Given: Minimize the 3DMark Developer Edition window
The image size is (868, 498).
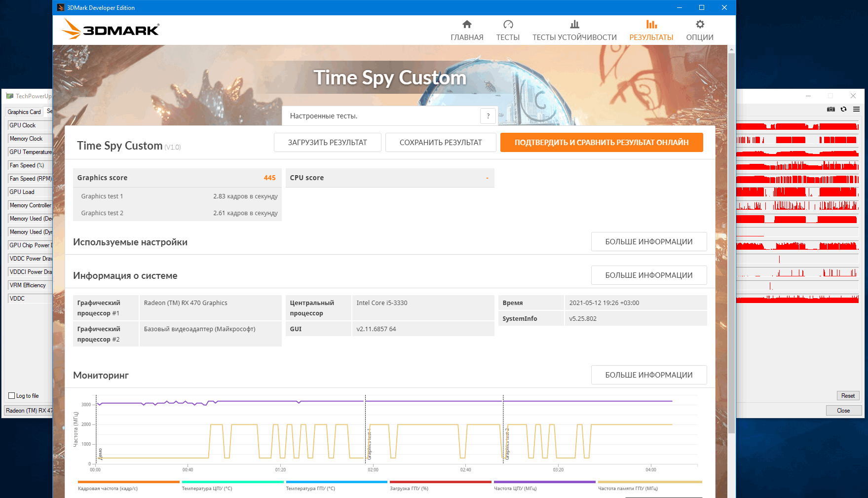Looking at the screenshot, I should click(x=679, y=7).
